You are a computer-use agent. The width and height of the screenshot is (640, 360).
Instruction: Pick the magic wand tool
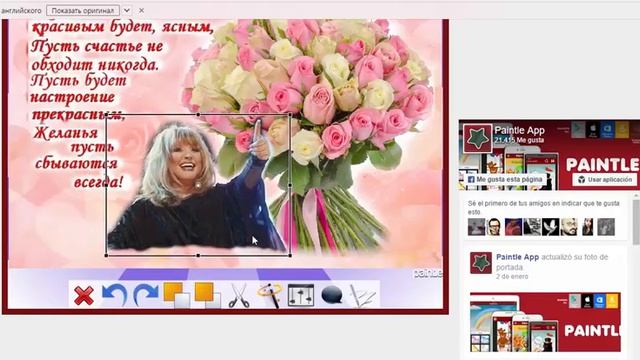270,295
